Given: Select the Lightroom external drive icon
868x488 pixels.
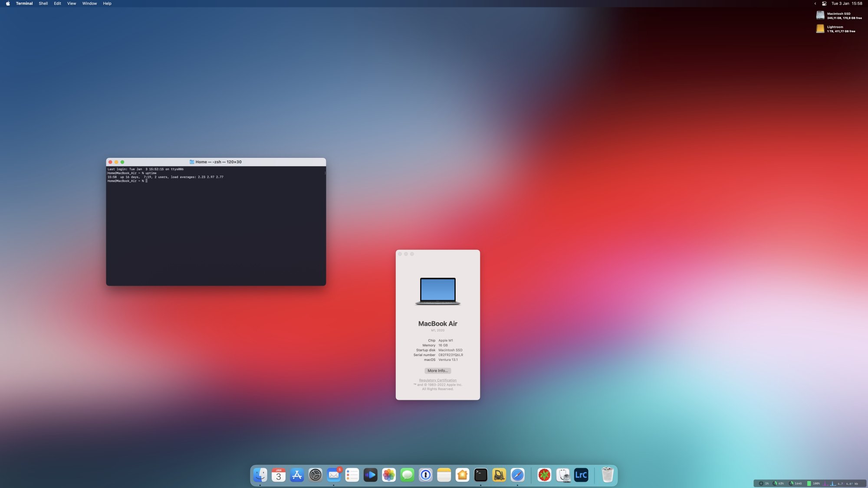Looking at the screenshot, I should coord(820,29).
